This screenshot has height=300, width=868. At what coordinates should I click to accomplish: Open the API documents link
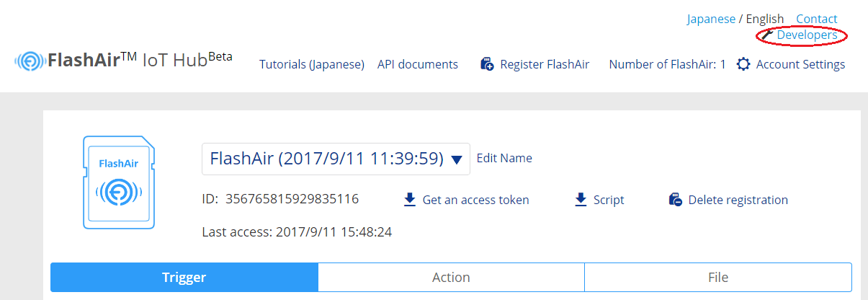pos(418,64)
